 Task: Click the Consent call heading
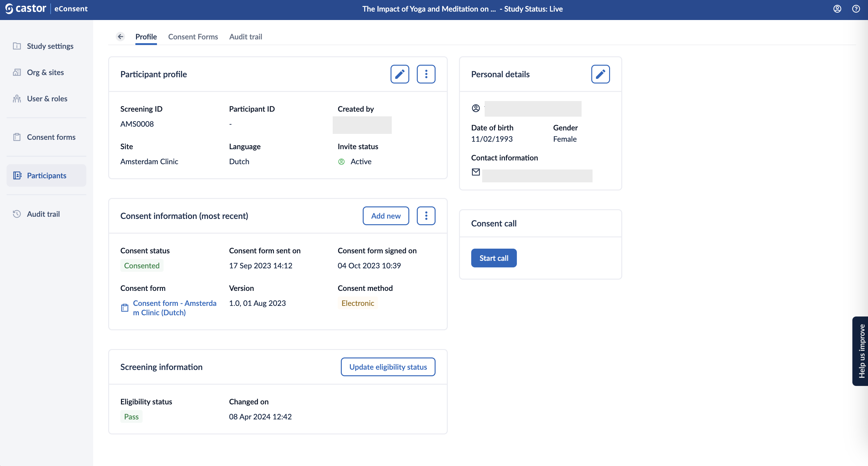tap(494, 223)
